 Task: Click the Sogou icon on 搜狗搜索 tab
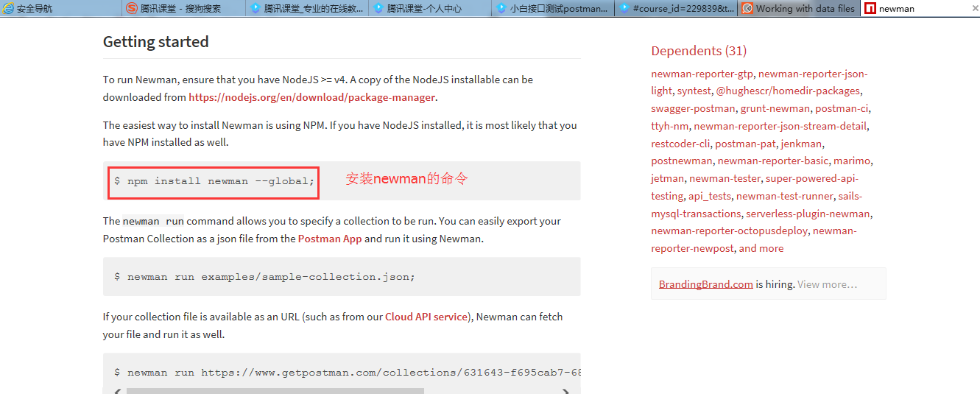point(132,8)
